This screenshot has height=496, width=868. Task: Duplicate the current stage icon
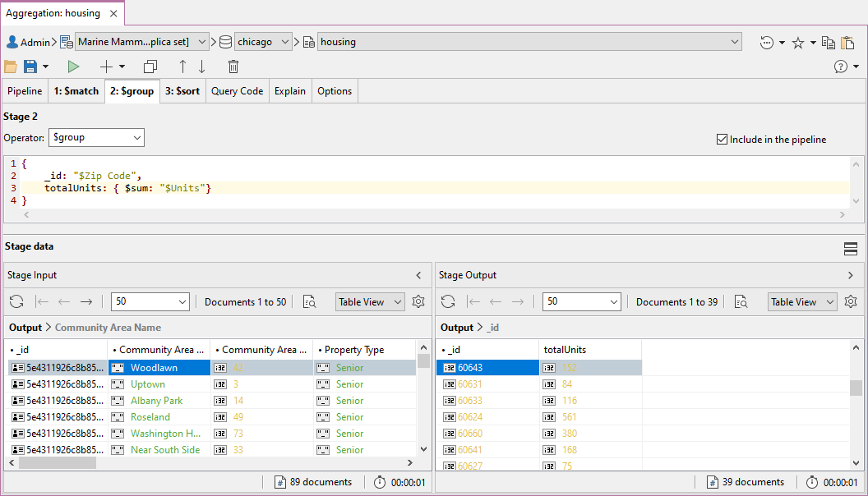tap(150, 67)
